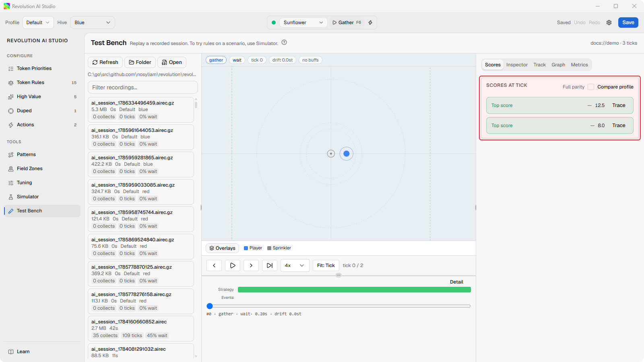Click the timeline scrubber handle
Screen dimensions: 644x362
(x=210, y=306)
